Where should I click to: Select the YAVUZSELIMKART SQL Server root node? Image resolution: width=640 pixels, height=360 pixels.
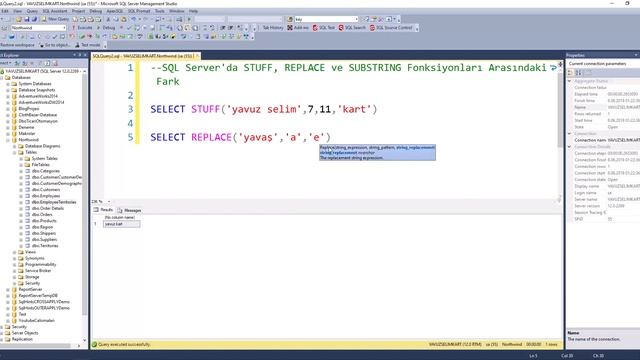[42, 71]
